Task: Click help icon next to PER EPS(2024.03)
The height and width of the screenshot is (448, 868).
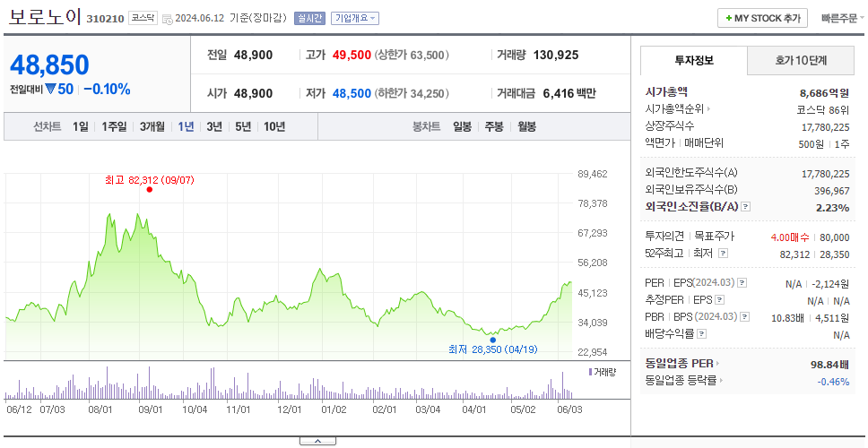Action: pos(742,283)
